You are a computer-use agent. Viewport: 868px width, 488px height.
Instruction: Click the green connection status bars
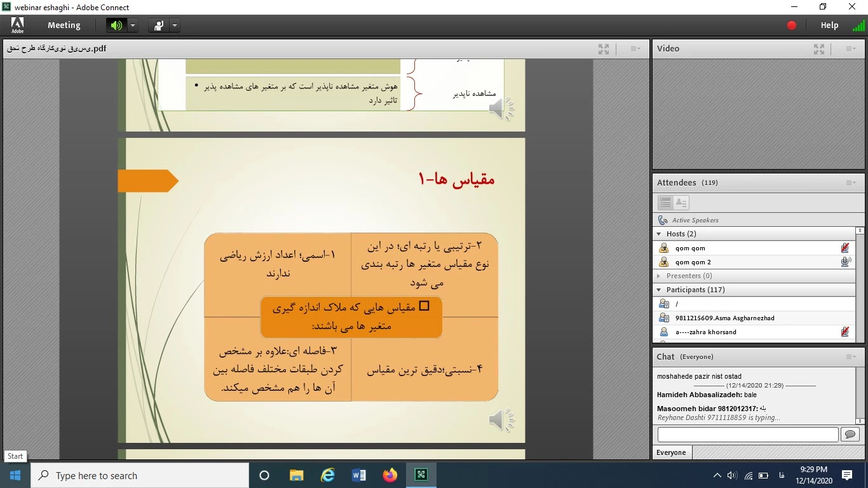click(x=858, y=26)
